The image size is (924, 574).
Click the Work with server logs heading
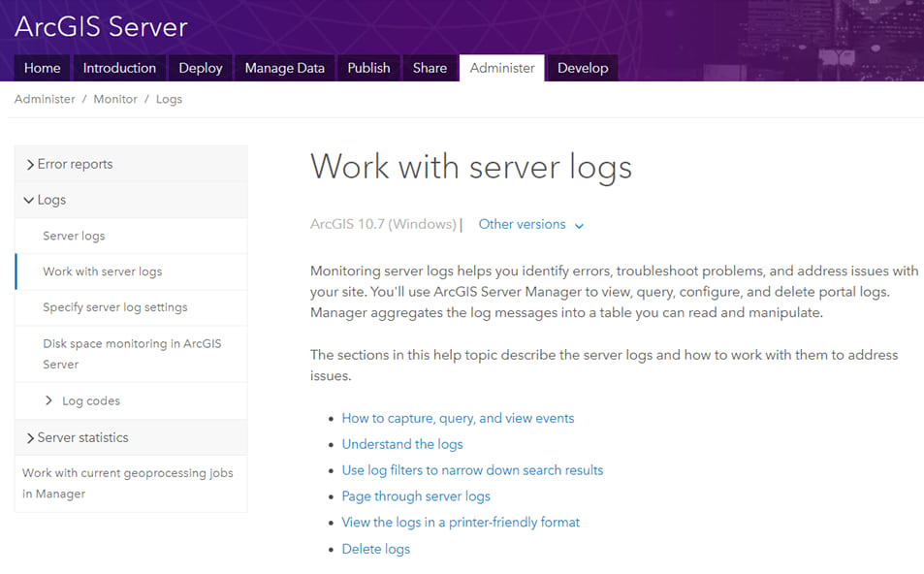471,167
